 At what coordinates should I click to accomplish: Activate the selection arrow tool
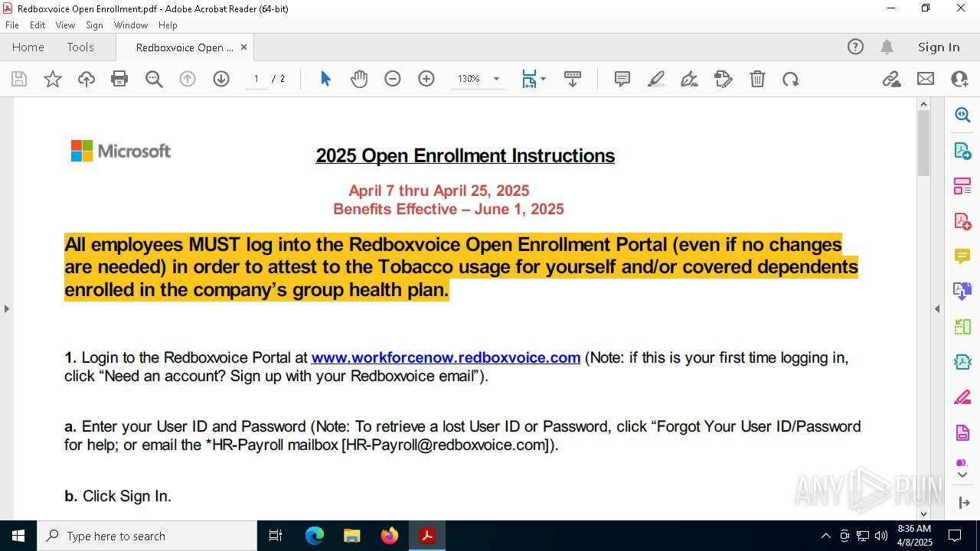(325, 79)
